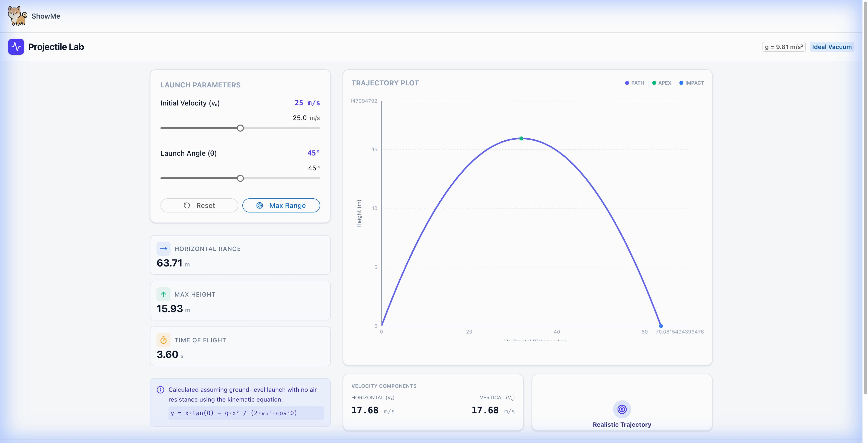Click the Ideal Vacuum mode badge

point(831,47)
